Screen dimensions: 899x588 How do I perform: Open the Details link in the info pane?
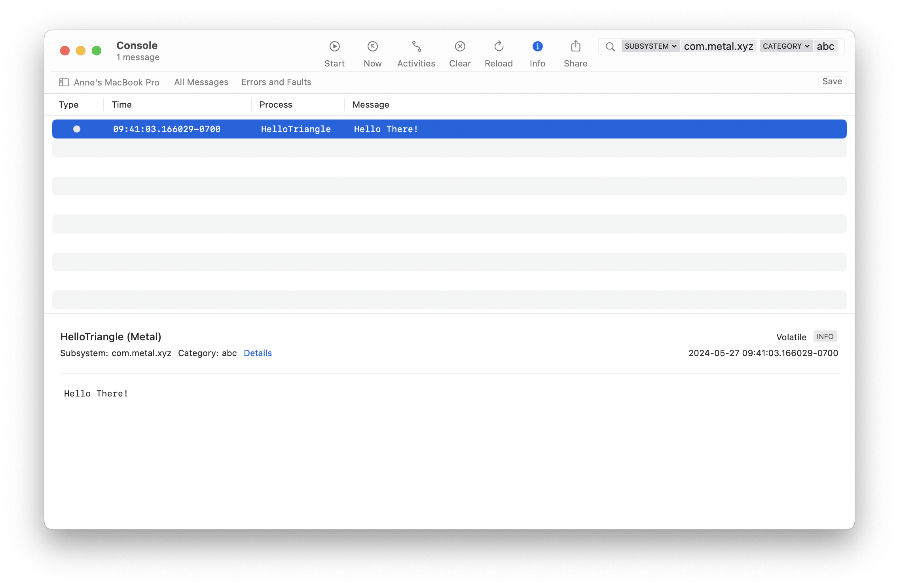tap(258, 353)
